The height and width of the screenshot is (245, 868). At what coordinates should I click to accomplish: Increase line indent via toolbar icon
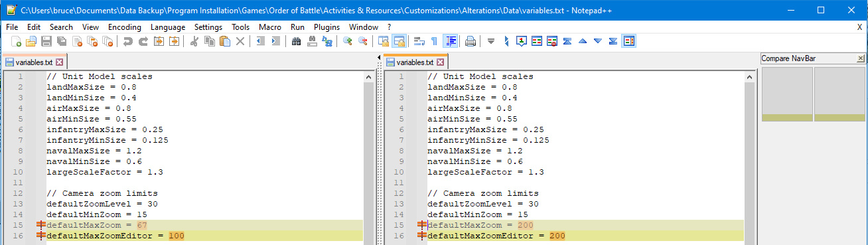pyautogui.click(x=275, y=41)
